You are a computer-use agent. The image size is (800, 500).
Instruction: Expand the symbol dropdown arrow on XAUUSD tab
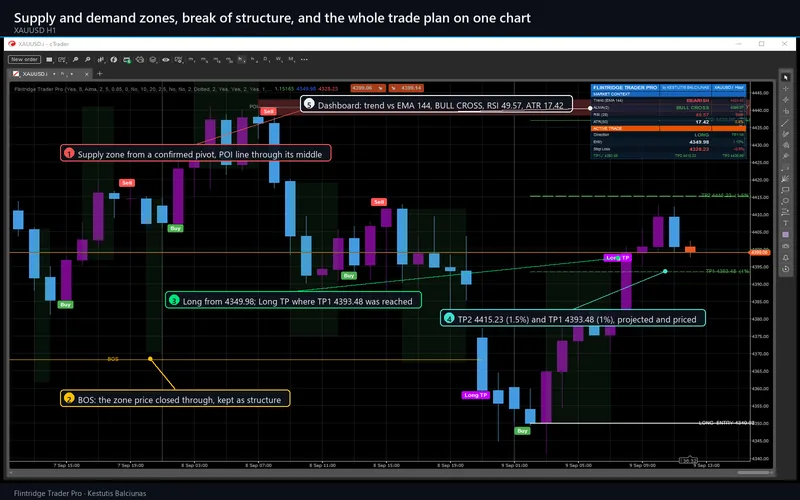click(54, 74)
